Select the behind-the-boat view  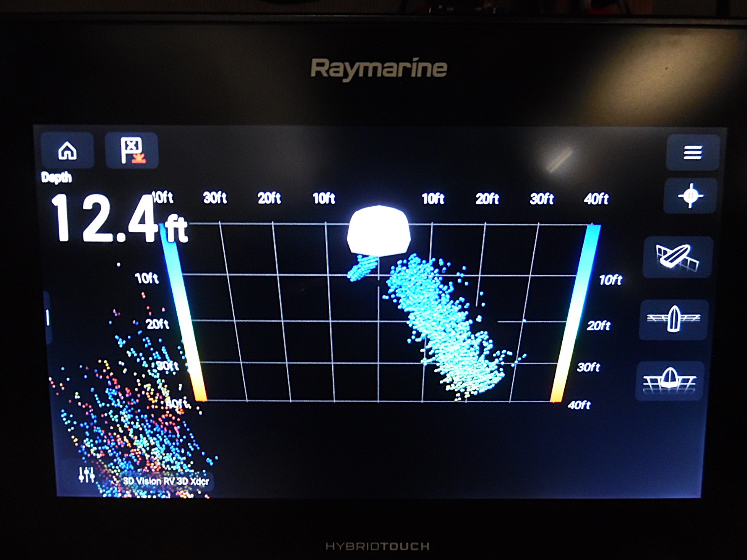tap(669, 380)
